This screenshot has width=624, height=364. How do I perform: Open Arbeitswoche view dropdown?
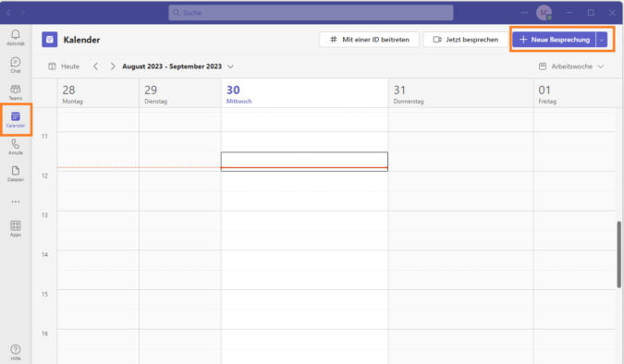tap(571, 67)
